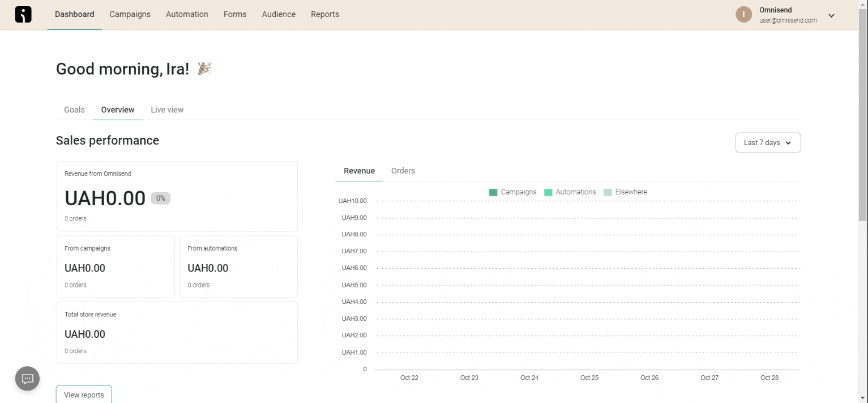Click the Elsewhere legend text
Screen dimensions: 868x403
point(631,192)
